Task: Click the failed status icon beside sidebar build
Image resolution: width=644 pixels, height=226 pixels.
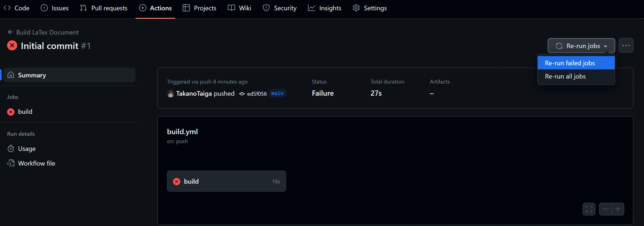Action: (x=11, y=112)
